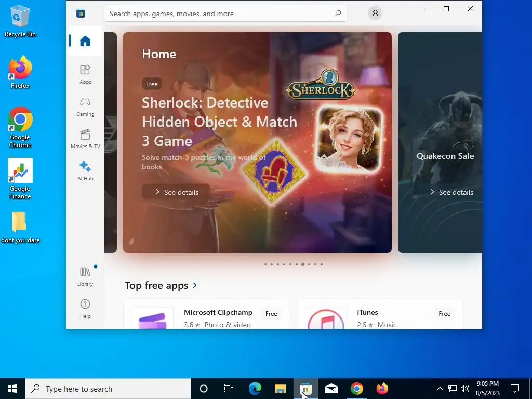Open Recycle Bin on the desktop
The width and height of the screenshot is (532, 399).
[20, 21]
